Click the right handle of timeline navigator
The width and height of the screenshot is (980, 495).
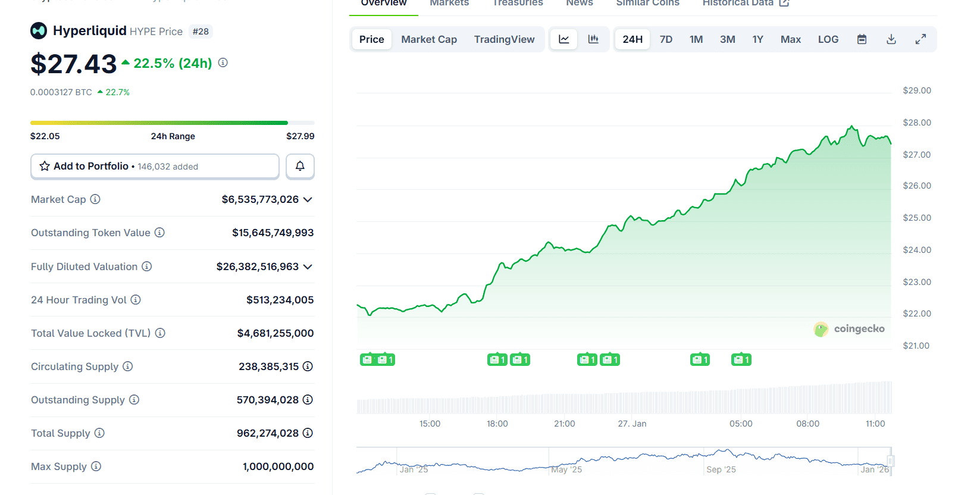891,461
